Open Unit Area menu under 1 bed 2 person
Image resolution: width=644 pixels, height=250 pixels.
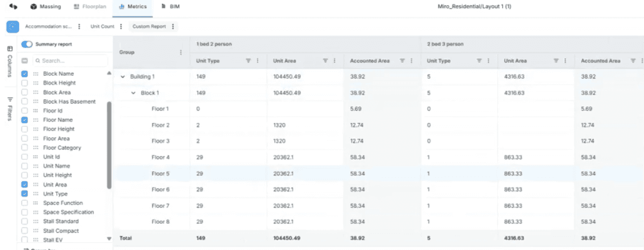(x=335, y=61)
